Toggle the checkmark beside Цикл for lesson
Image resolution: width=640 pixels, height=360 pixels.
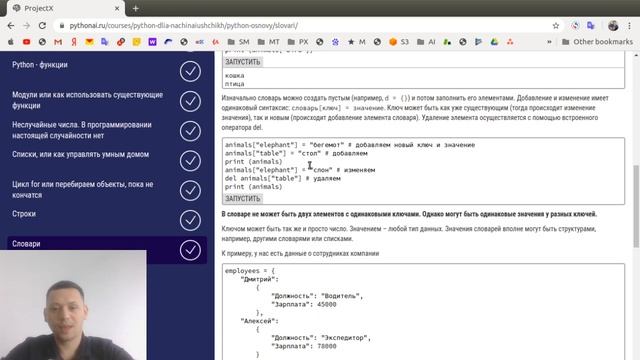[190, 191]
